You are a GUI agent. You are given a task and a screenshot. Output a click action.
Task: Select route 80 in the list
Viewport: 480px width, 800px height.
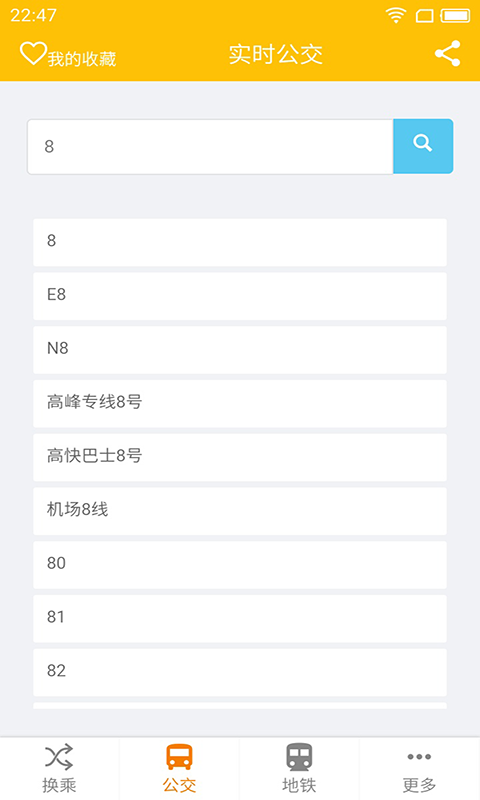click(240, 565)
